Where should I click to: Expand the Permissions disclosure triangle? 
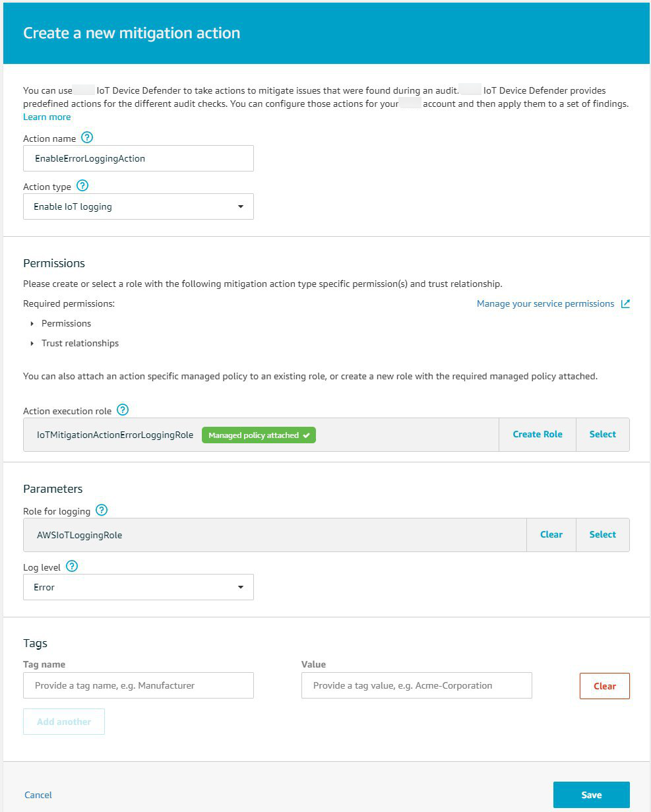pyautogui.click(x=32, y=324)
